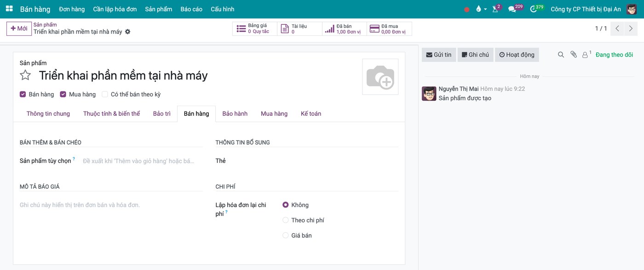The height and width of the screenshot is (270, 644).
Task: Open the hourglass timer indicator with badge 2
Action: tap(496, 9)
